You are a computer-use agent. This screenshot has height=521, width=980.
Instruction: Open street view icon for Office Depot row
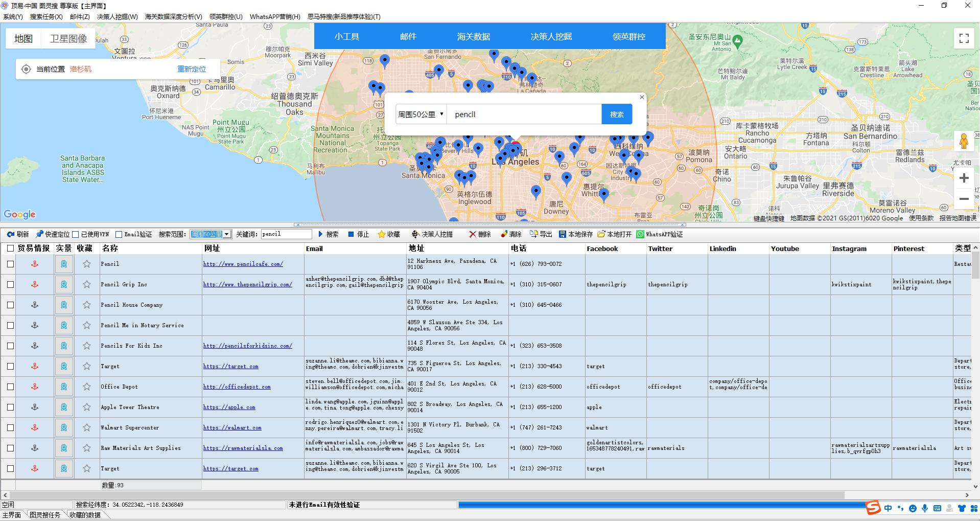click(64, 387)
